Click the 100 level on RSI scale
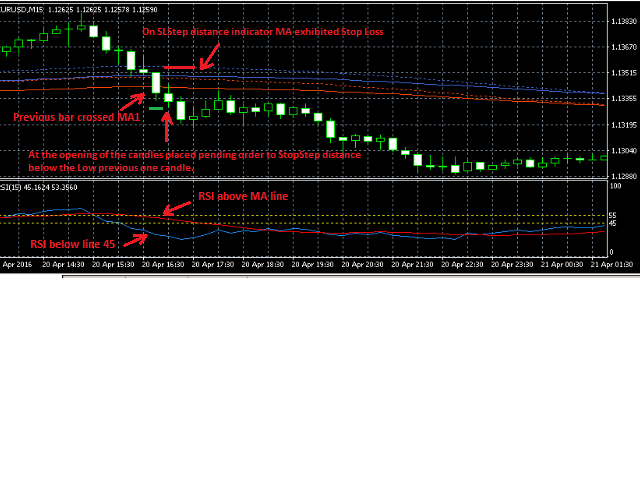 616,186
